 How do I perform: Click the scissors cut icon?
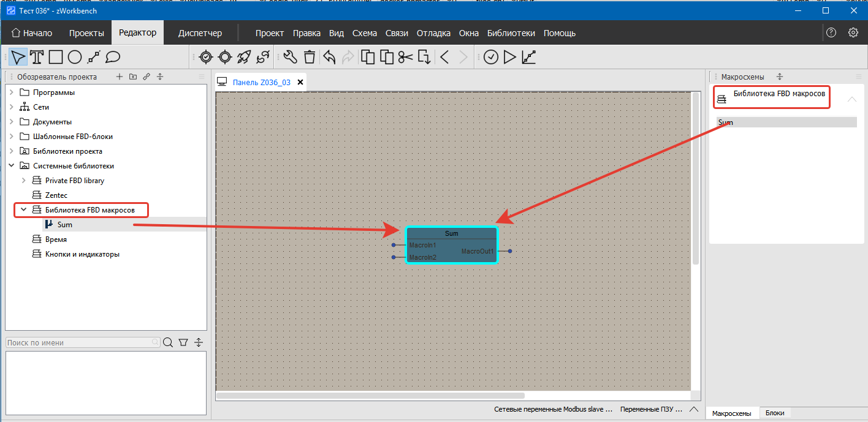[405, 58]
